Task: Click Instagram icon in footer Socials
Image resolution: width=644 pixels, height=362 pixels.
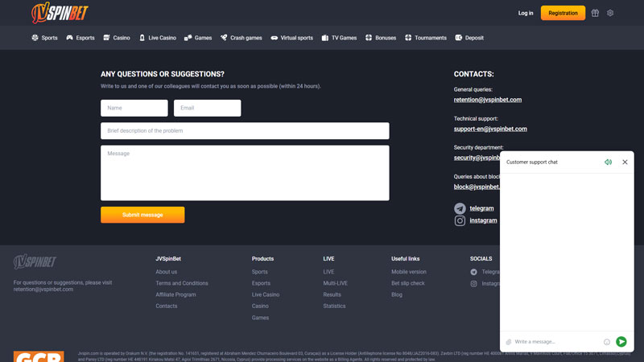Action: 473,284
